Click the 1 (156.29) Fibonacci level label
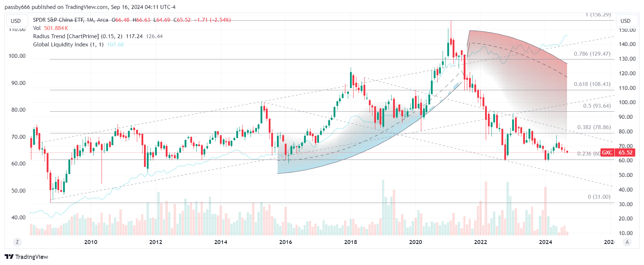 (598, 15)
